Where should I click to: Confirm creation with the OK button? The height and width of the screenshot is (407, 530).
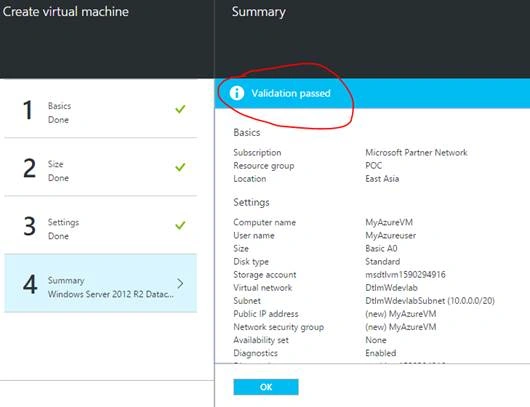pos(266,387)
